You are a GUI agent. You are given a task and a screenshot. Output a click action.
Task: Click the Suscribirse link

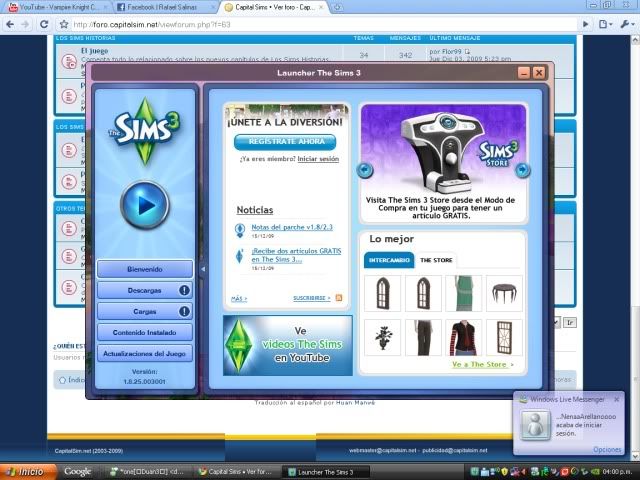(312, 298)
